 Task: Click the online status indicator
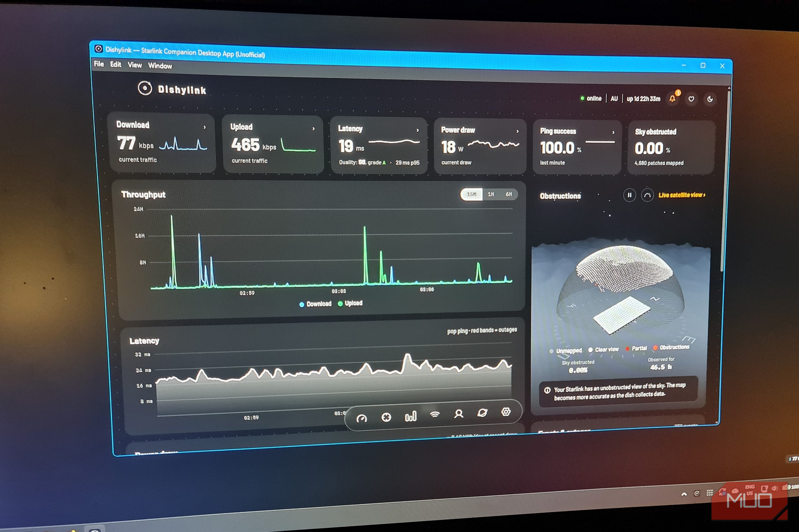[591, 99]
